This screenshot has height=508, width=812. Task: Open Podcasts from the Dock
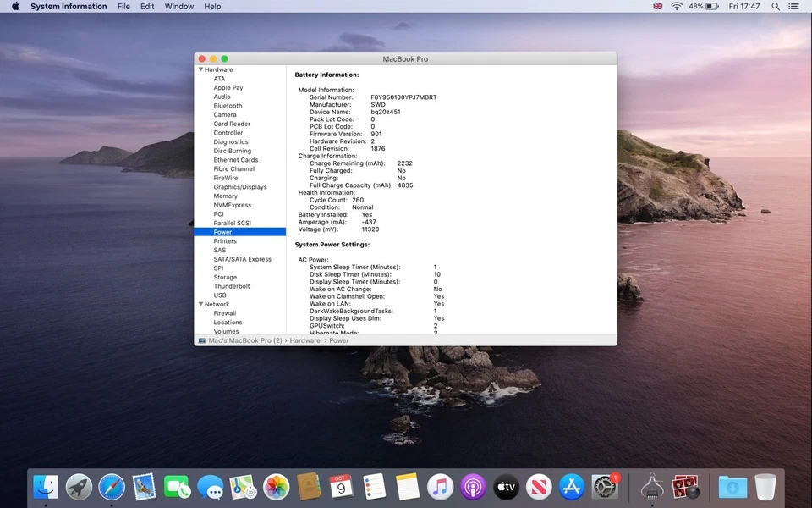[x=473, y=488]
